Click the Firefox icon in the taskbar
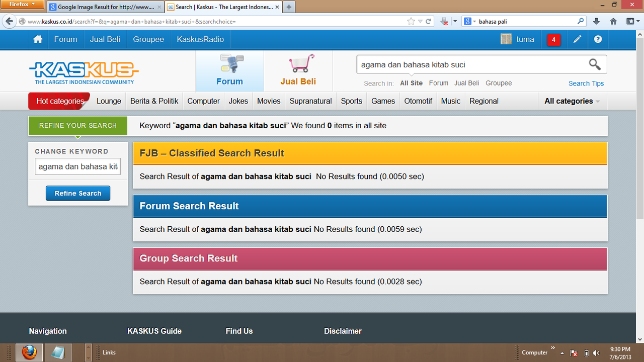644x362 pixels. click(29, 352)
